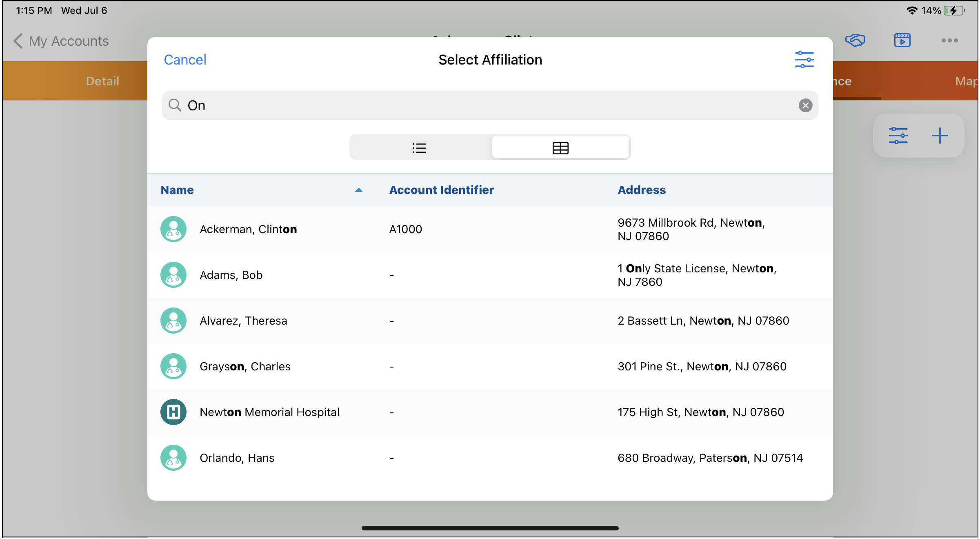The width and height of the screenshot is (980, 539).
Task: Switch to the Map tab
Action: click(x=965, y=81)
